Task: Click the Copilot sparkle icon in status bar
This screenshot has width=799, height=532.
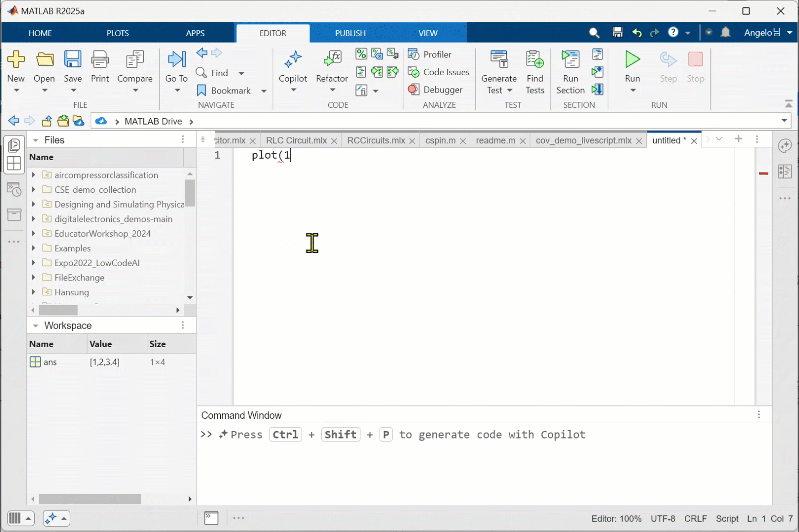Action: [x=51, y=518]
